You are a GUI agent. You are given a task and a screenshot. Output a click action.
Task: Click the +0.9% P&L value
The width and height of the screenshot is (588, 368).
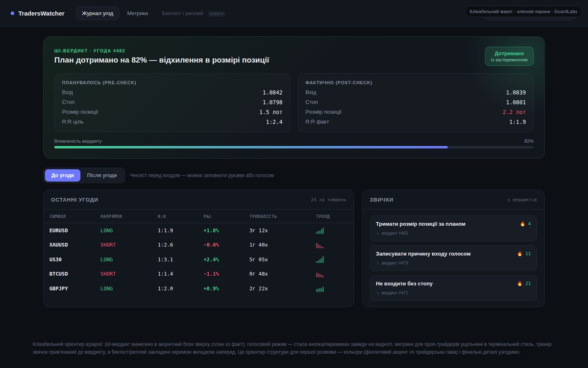coord(211,289)
